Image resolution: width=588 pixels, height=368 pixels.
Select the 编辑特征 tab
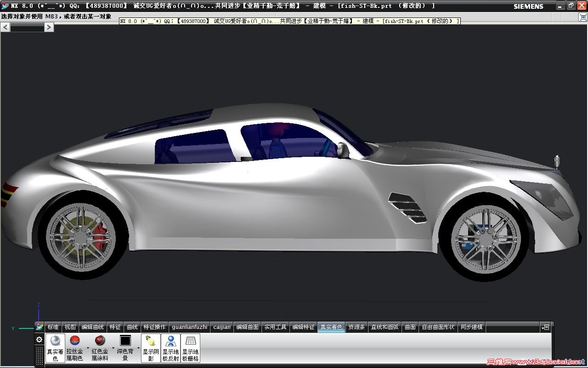click(x=304, y=327)
